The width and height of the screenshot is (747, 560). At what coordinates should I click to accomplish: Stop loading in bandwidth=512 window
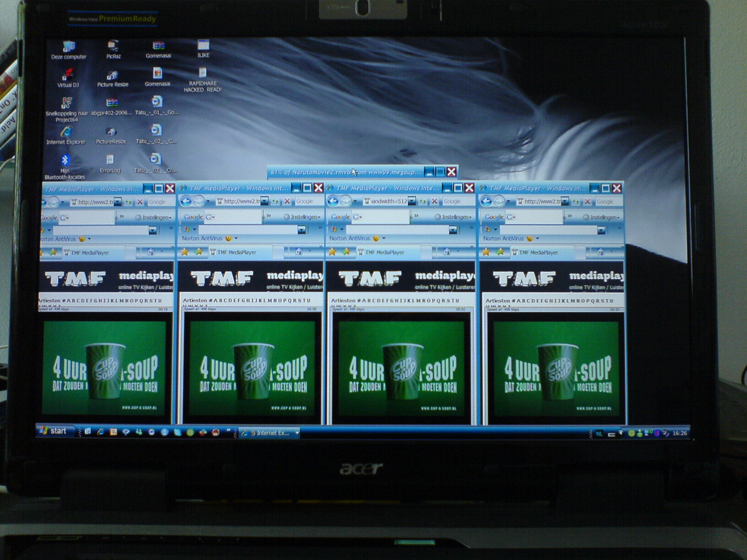pos(434,201)
